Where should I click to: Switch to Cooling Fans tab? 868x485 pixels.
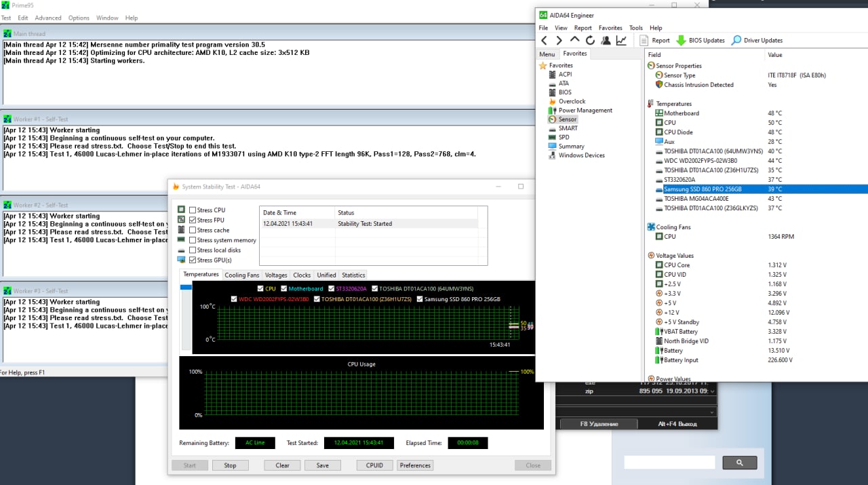242,275
